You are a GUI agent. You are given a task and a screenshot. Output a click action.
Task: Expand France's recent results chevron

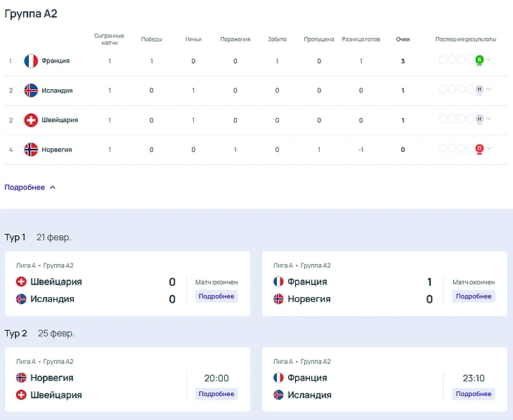(x=489, y=60)
